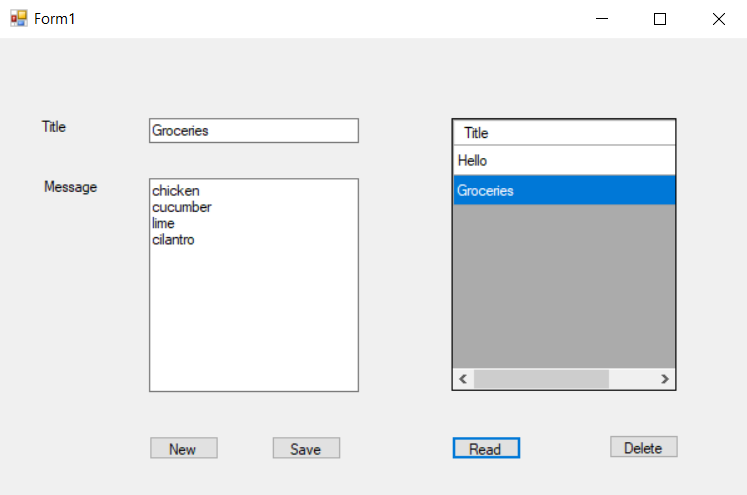This screenshot has width=747, height=495.
Task: Click the Message label
Action: (x=71, y=187)
